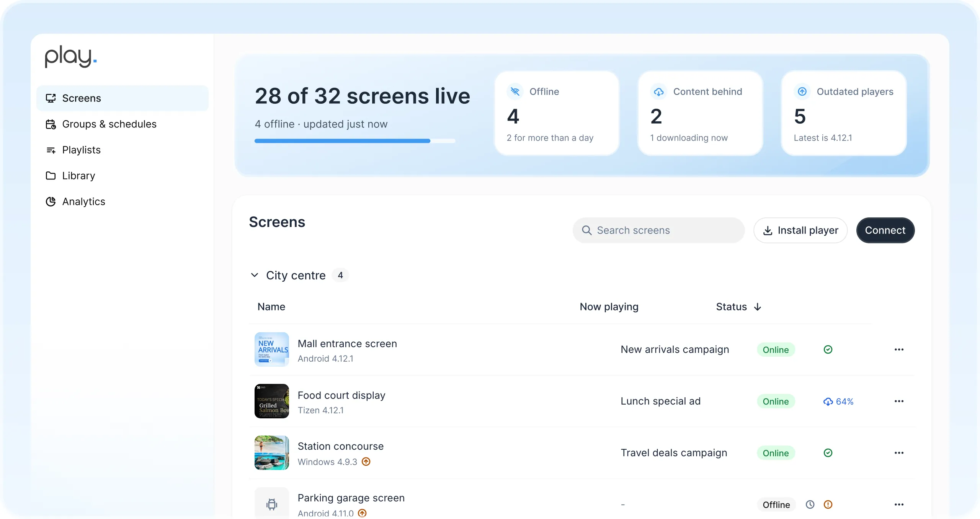
Task: Click the Install player button
Action: point(800,230)
